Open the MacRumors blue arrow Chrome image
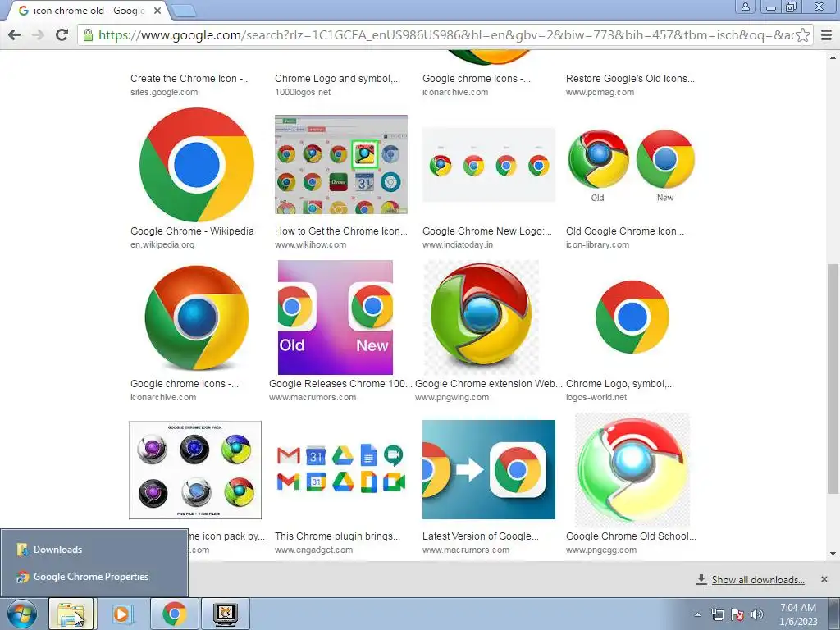Image resolution: width=840 pixels, height=630 pixels. tap(489, 470)
